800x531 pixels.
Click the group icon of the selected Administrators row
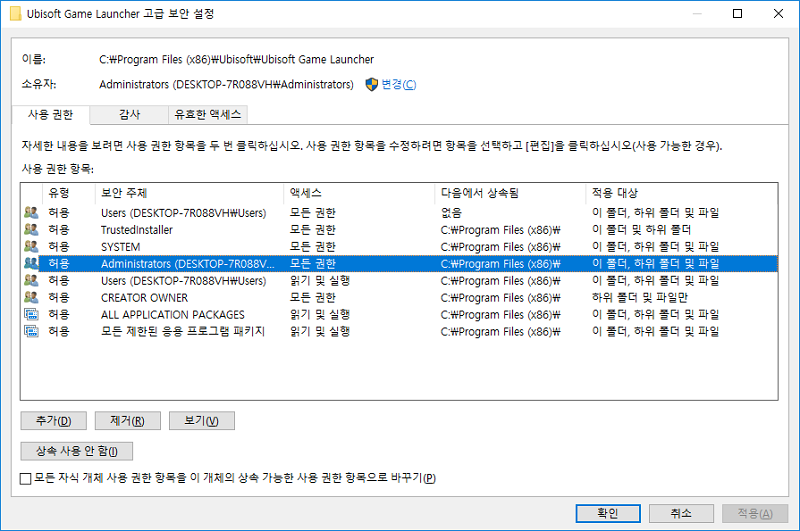[31, 263]
